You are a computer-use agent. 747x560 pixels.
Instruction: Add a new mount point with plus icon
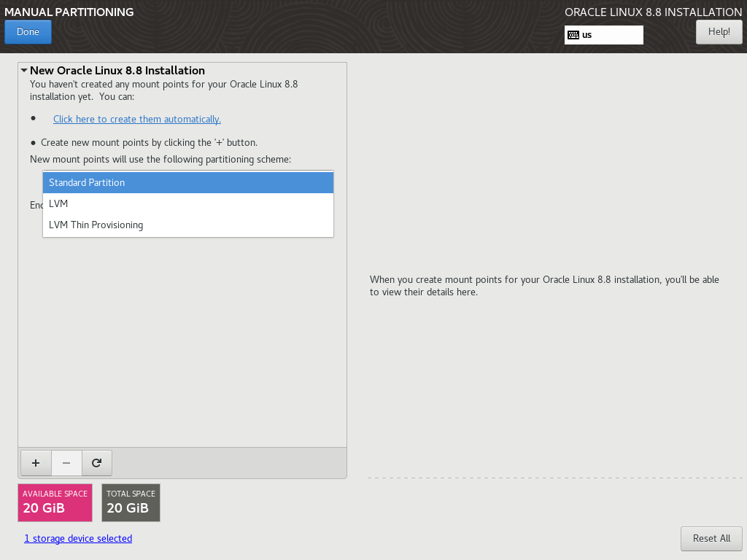tap(36, 463)
